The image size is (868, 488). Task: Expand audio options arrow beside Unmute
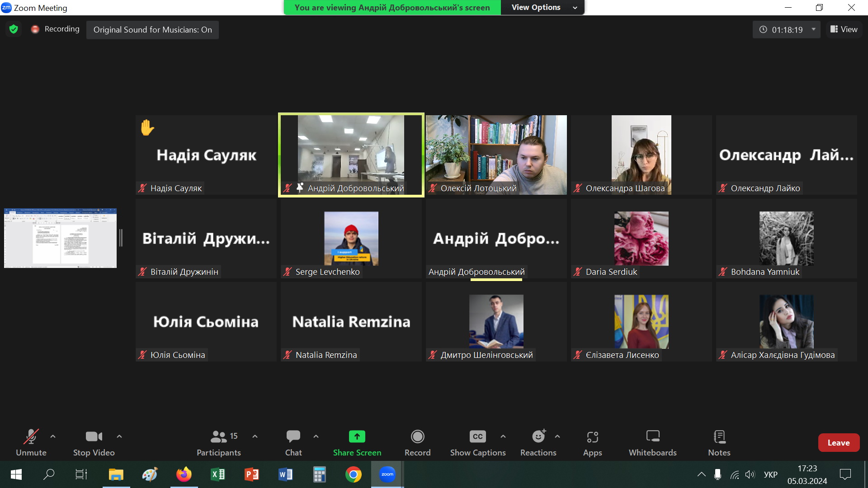53,436
